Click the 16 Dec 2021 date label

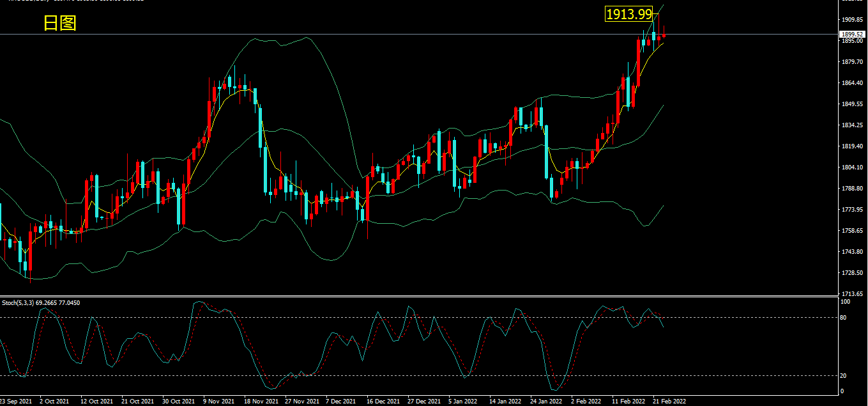coord(383,402)
